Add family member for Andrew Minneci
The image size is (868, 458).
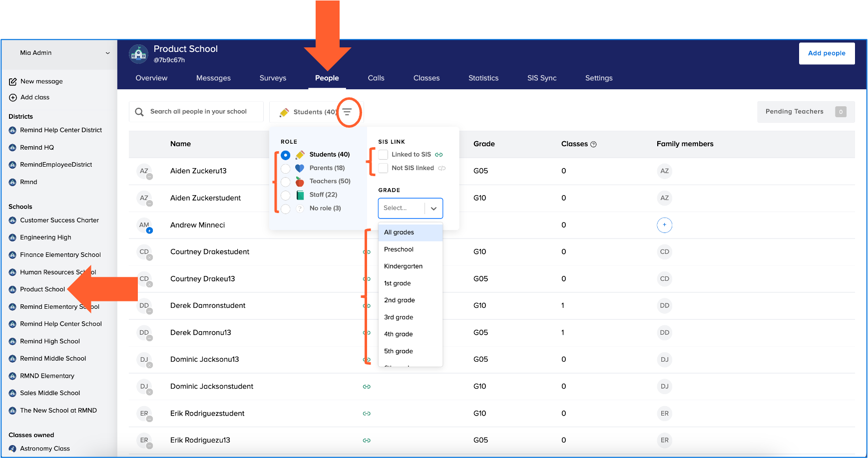point(664,225)
